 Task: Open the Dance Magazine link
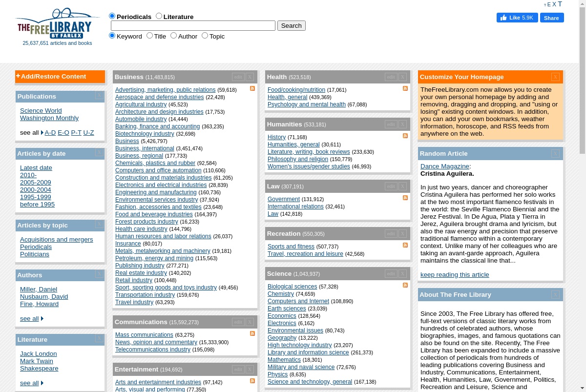click(445, 166)
